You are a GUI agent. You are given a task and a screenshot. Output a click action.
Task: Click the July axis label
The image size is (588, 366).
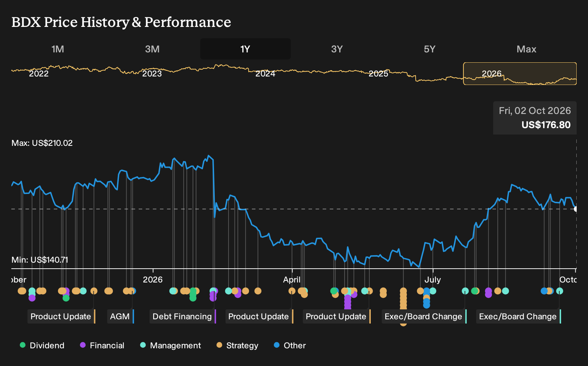click(433, 280)
